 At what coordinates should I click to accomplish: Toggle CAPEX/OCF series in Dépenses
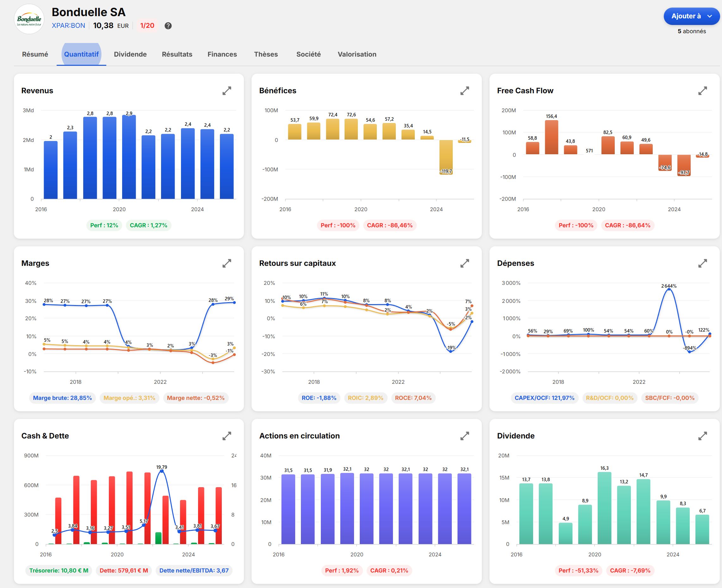pos(544,398)
